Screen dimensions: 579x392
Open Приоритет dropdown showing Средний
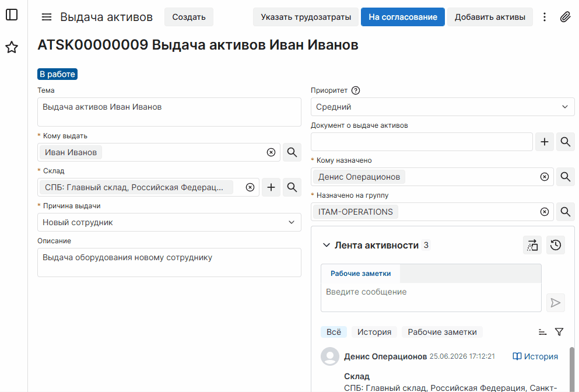(443, 107)
